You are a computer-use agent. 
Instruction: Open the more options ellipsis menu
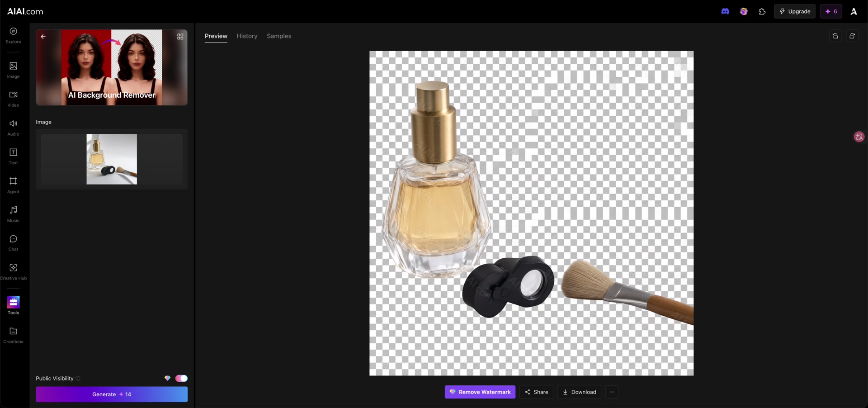[612, 392]
